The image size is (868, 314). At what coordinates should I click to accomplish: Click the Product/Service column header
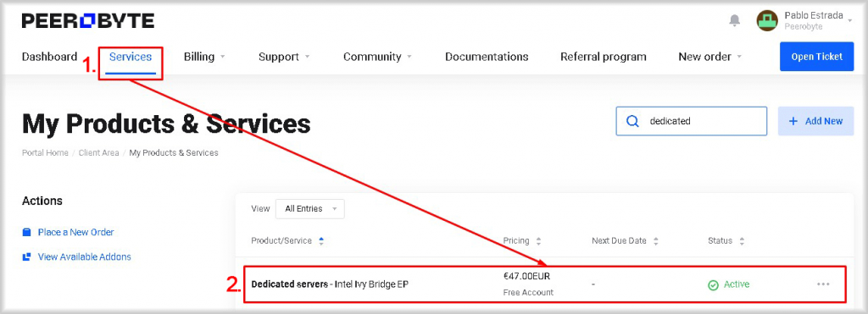click(x=281, y=241)
